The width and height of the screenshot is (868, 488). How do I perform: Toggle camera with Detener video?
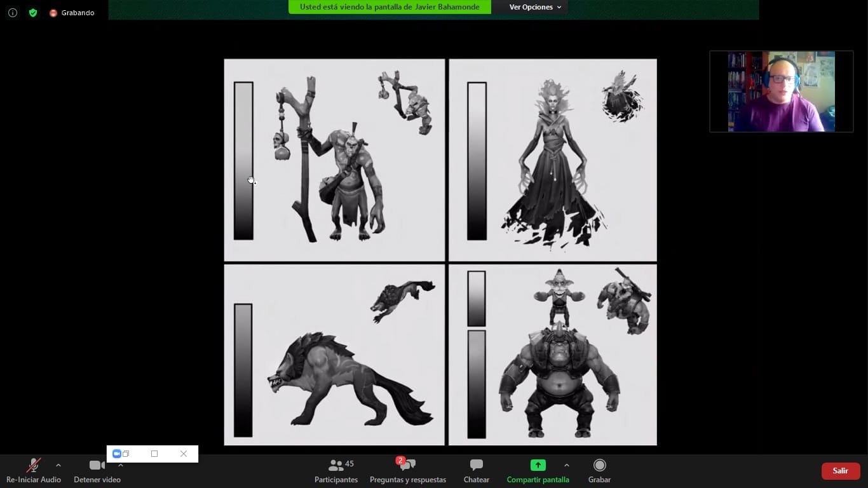pos(97,471)
